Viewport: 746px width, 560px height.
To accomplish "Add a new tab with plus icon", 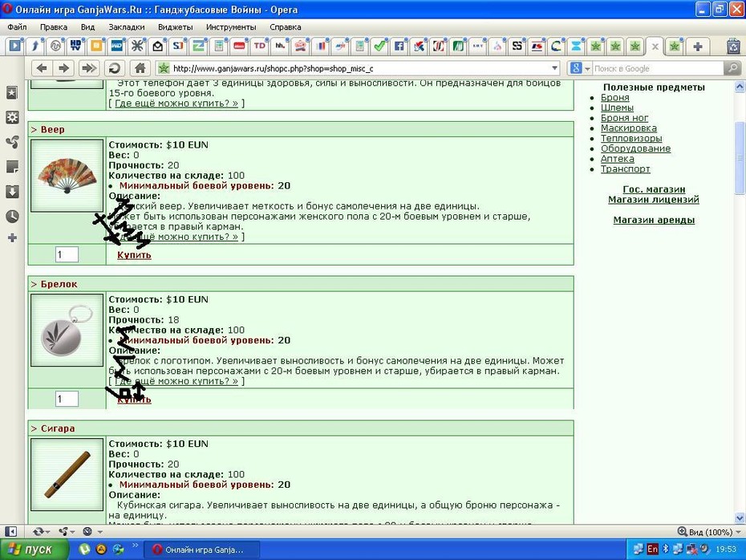I will pyautogui.click(x=698, y=47).
